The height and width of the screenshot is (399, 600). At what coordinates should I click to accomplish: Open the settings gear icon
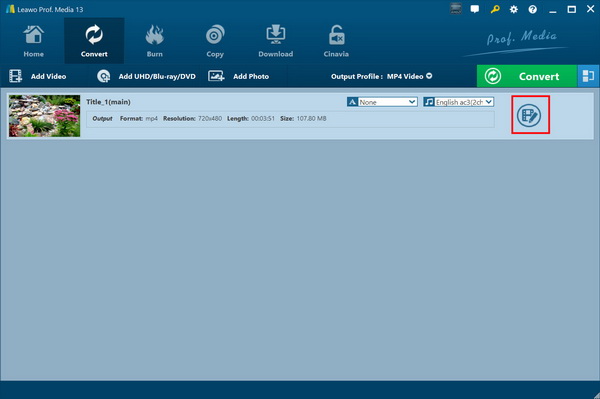(x=514, y=10)
